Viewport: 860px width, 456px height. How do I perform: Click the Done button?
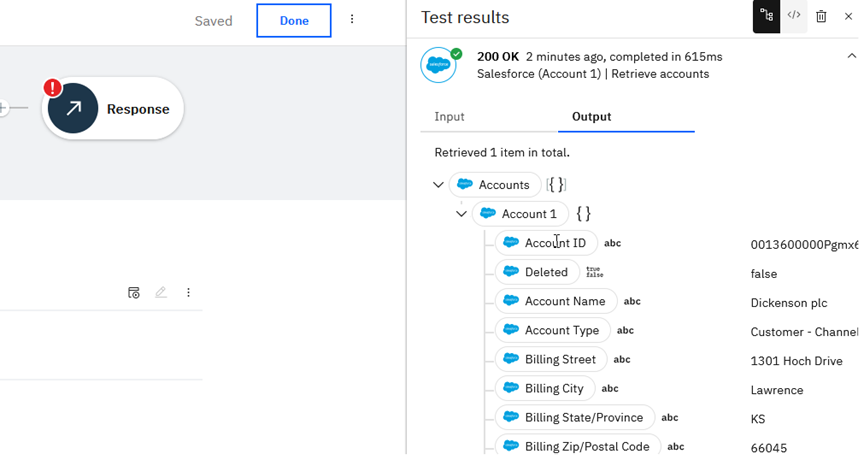(x=293, y=21)
